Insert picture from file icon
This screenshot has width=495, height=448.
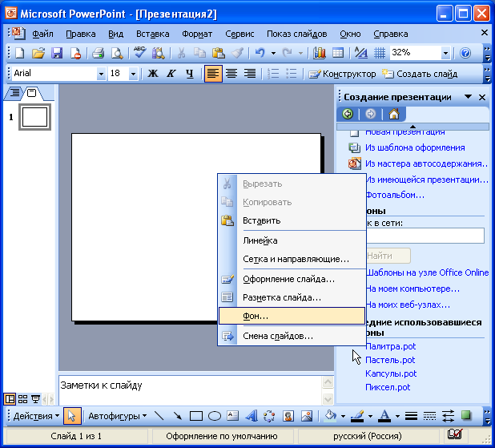point(307,416)
